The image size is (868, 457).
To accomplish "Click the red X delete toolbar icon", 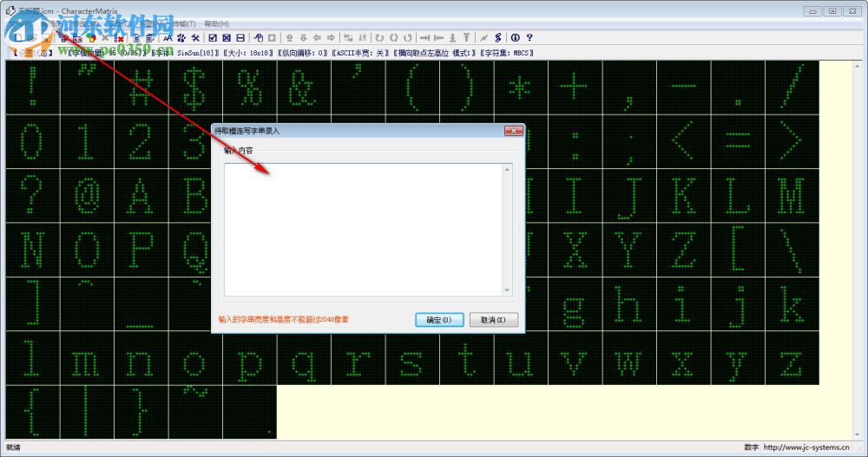I will (119, 37).
